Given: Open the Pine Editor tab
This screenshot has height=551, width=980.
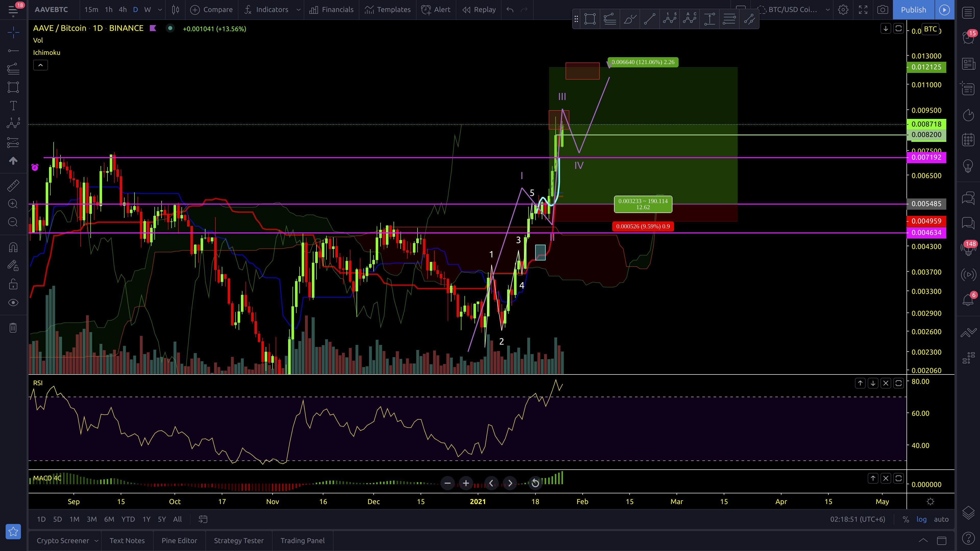Looking at the screenshot, I should point(179,541).
